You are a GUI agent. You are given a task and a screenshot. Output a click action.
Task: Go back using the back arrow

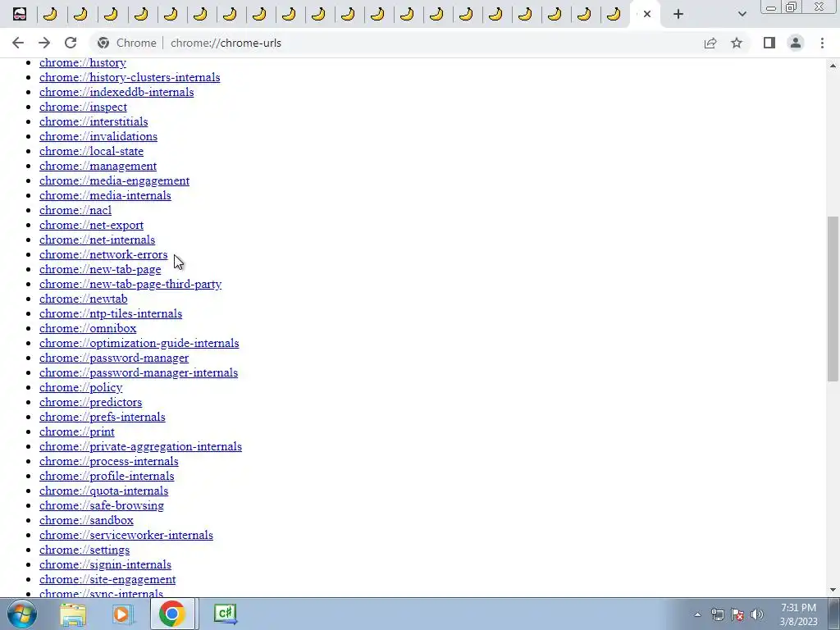18,43
